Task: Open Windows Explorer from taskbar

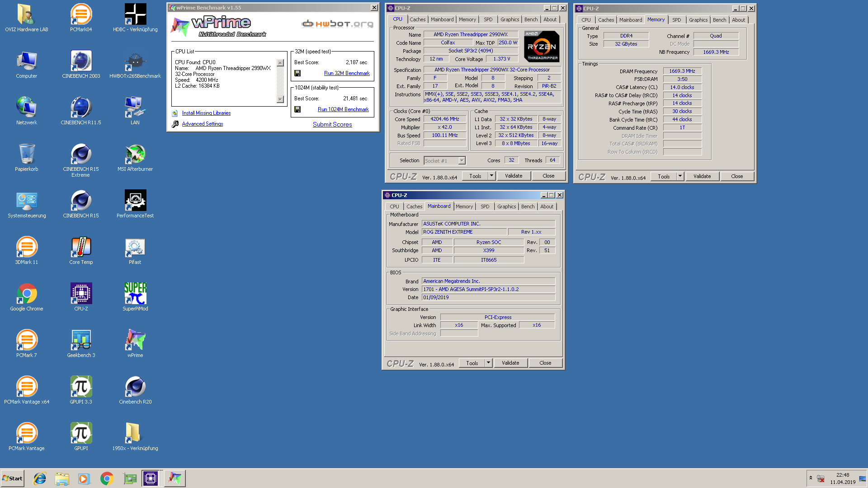Action: pyautogui.click(x=62, y=479)
